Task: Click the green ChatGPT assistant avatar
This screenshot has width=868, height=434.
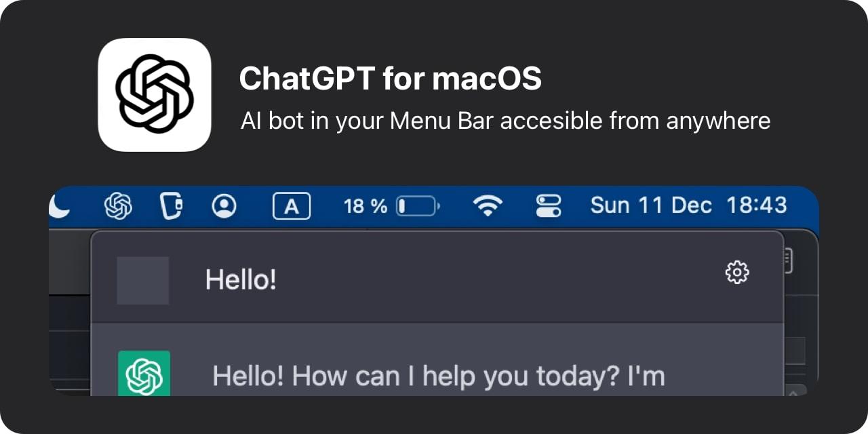Action: coord(144,373)
